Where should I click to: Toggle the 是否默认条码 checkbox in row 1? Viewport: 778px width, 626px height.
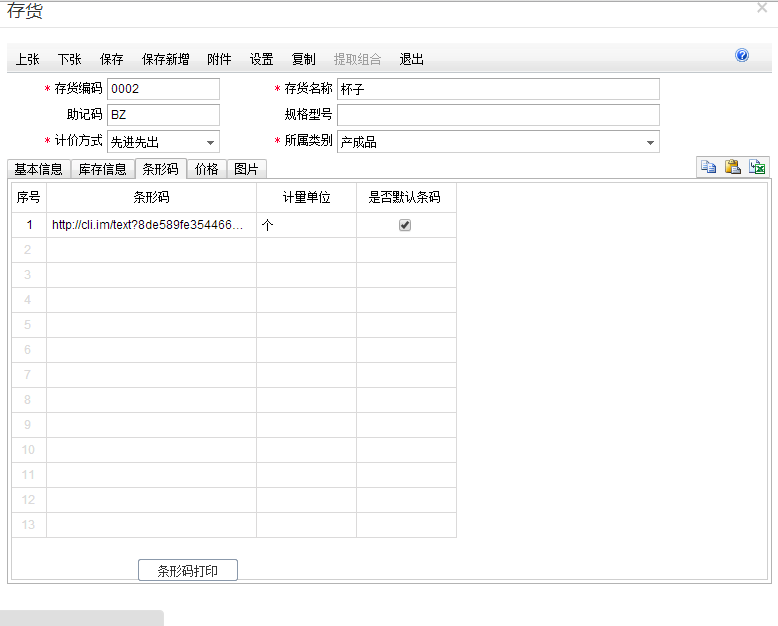(x=405, y=226)
